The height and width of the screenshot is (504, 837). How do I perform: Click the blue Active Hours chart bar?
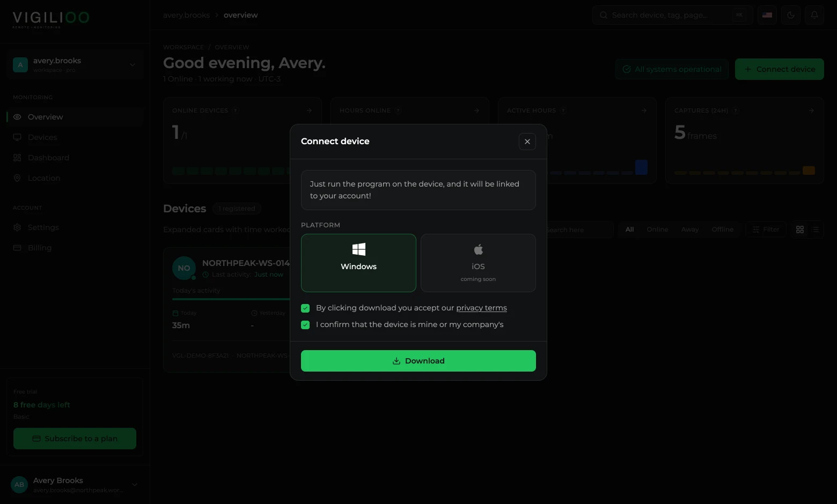[x=641, y=167]
